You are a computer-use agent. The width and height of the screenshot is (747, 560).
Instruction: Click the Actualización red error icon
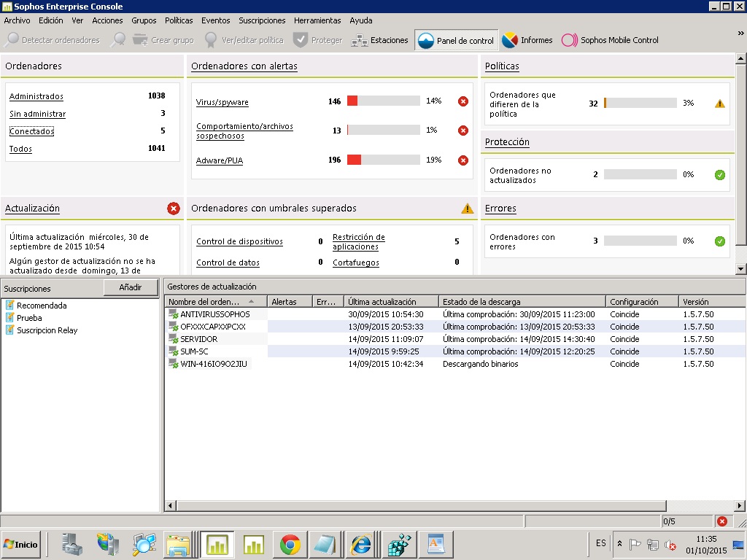click(x=174, y=209)
